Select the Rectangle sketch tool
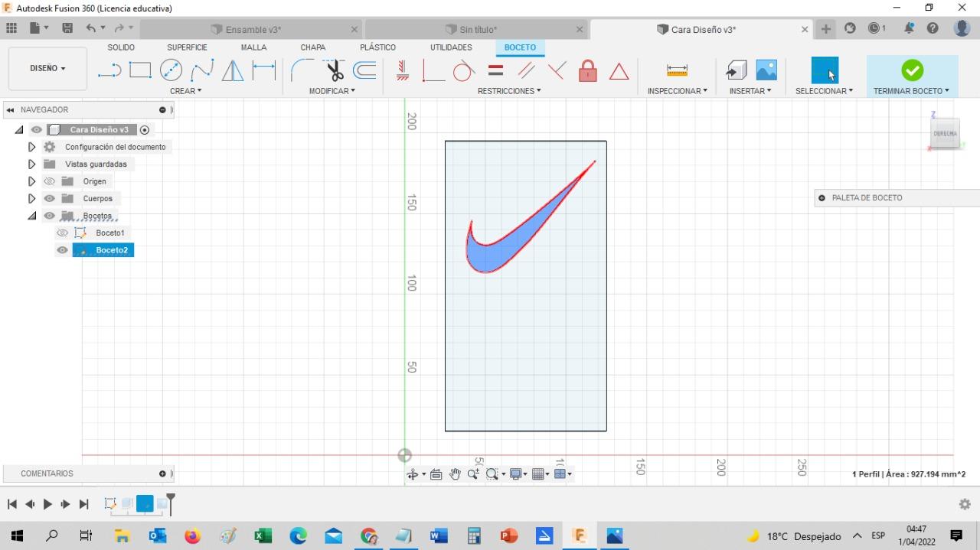980x550 pixels. coord(140,70)
